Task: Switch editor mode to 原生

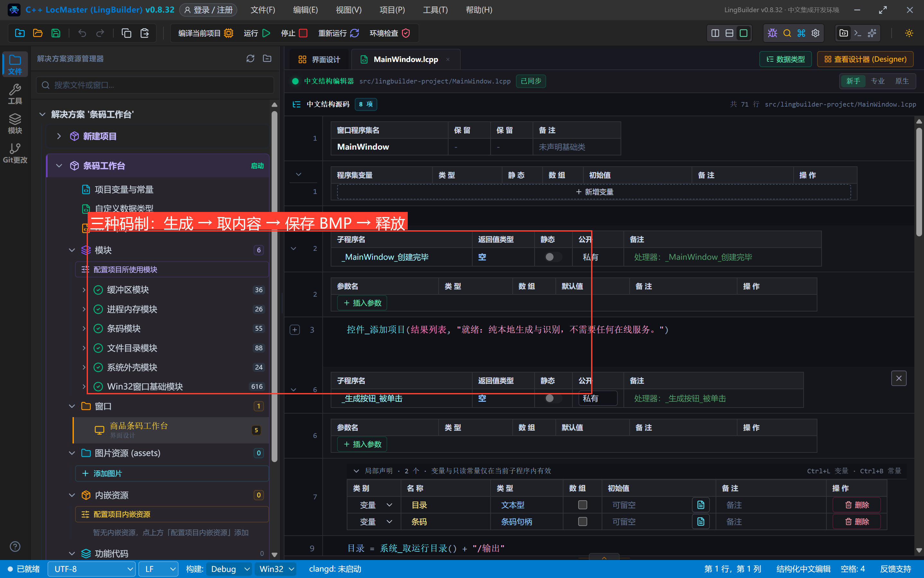Action: coord(902,81)
